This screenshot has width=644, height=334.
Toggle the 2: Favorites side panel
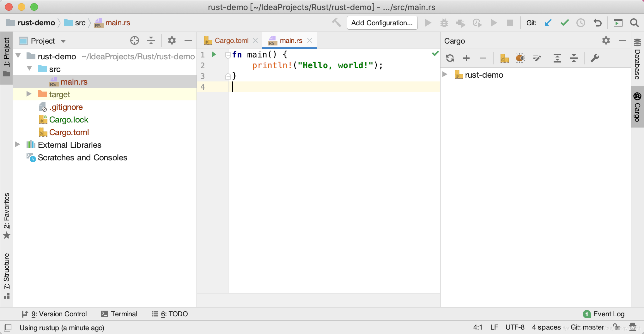click(6, 216)
